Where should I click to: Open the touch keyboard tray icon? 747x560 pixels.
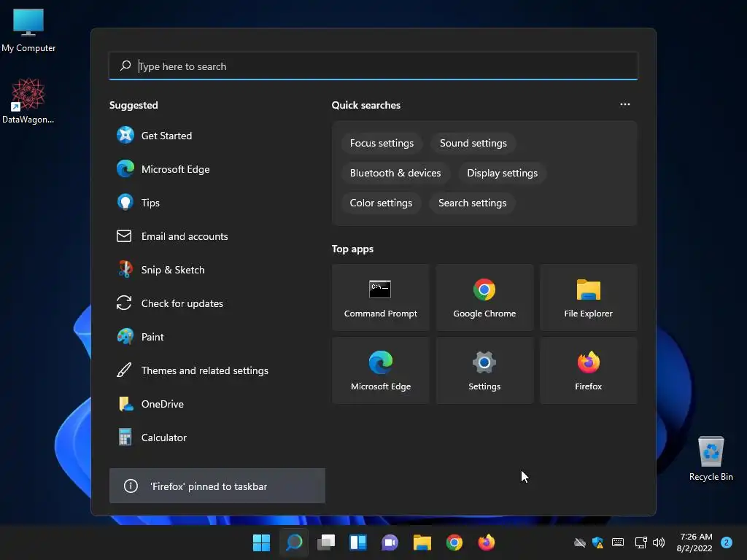pos(618,542)
